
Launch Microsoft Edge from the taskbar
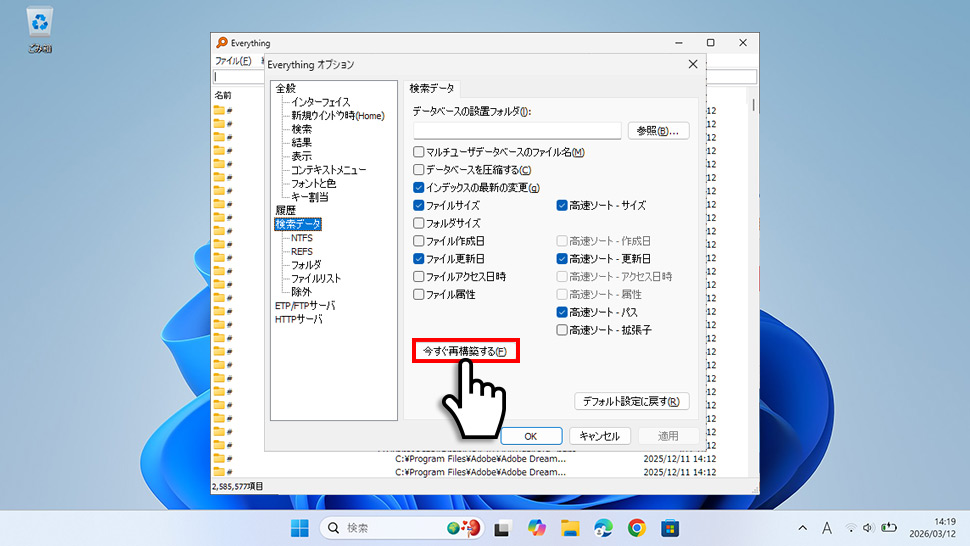[603, 528]
